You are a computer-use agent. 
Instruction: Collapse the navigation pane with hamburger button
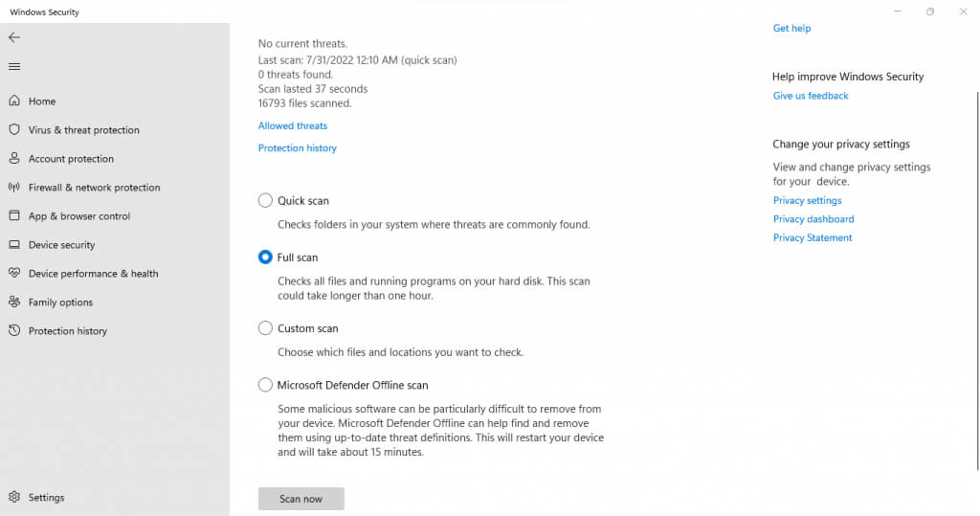(14, 67)
